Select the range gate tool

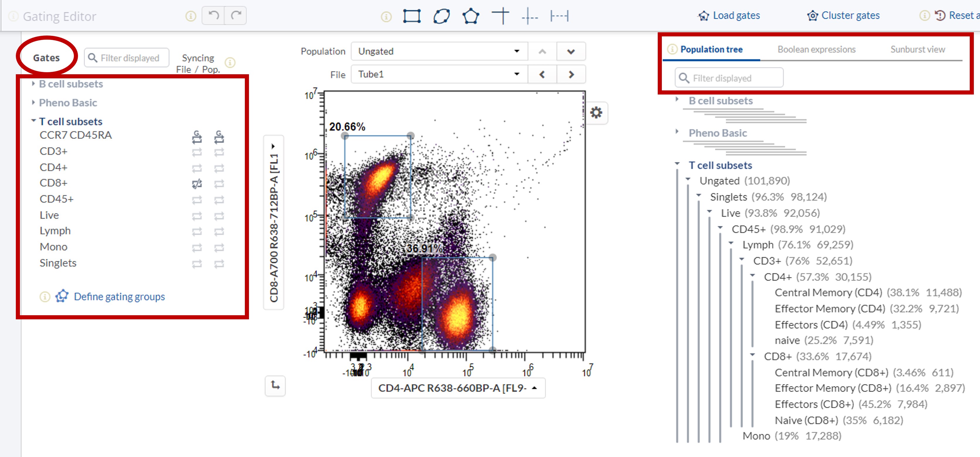point(559,16)
